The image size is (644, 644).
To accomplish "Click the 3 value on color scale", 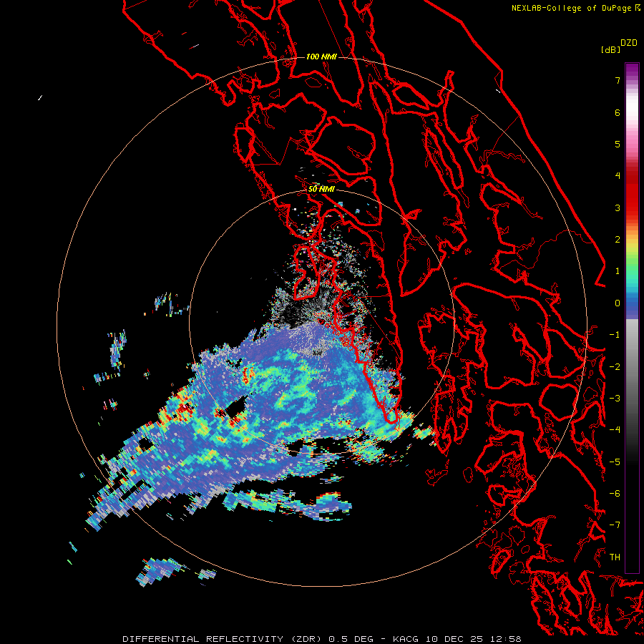I will click(618, 208).
